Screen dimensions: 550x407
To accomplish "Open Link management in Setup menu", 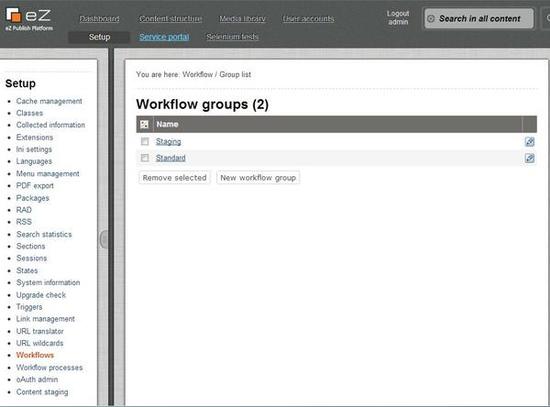I will tap(45, 319).
